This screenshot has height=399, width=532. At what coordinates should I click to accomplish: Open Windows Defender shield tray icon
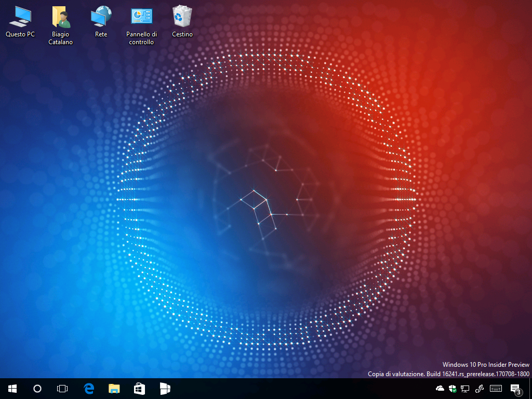tap(453, 389)
